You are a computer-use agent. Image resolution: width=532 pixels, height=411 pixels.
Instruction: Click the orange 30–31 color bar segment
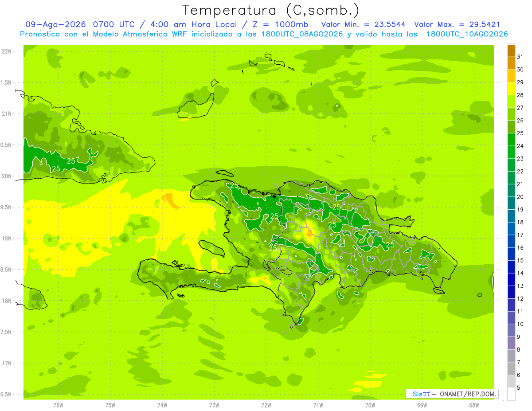pyautogui.click(x=511, y=63)
